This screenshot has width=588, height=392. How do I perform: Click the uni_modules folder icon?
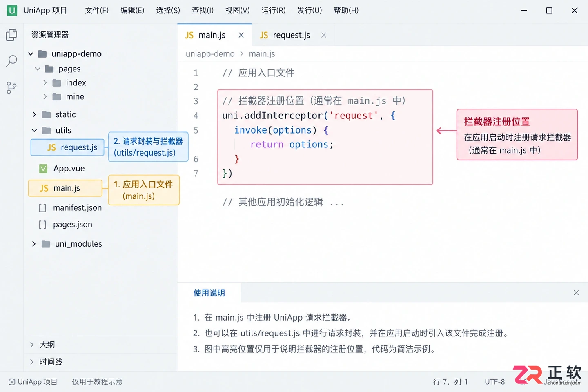[46, 244]
